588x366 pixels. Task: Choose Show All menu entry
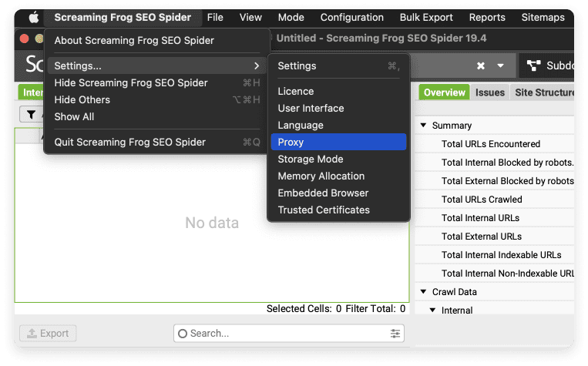click(x=156, y=116)
